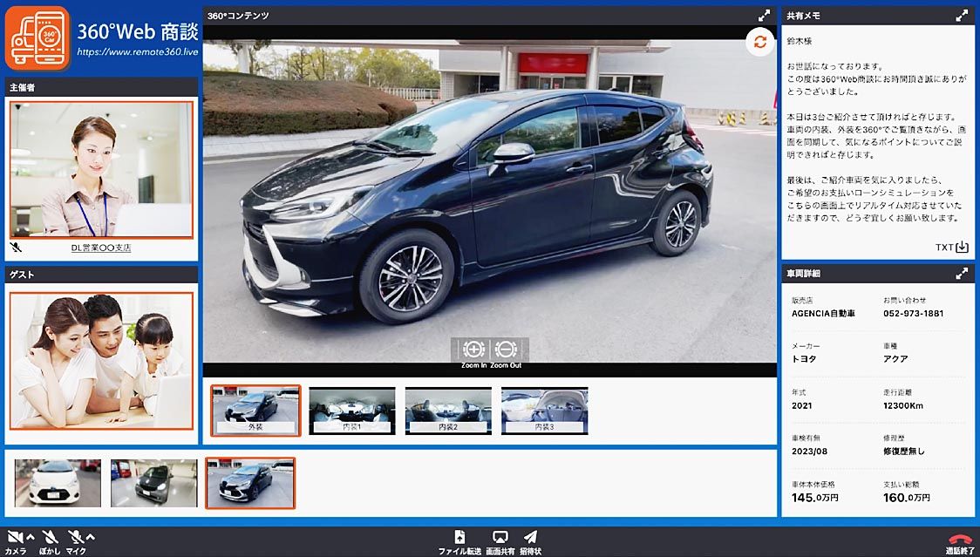Toggle the ぼかし background blur

coord(50,537)
